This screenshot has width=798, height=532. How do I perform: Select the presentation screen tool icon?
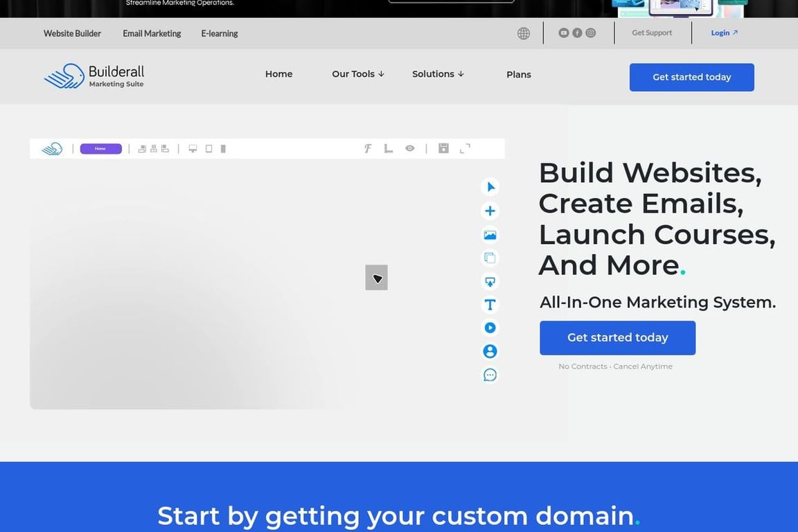tap(490, 281)
